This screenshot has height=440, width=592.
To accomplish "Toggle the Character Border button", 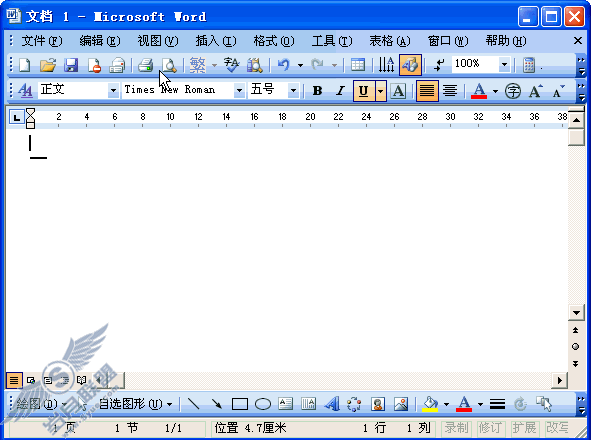I will 398,91.
